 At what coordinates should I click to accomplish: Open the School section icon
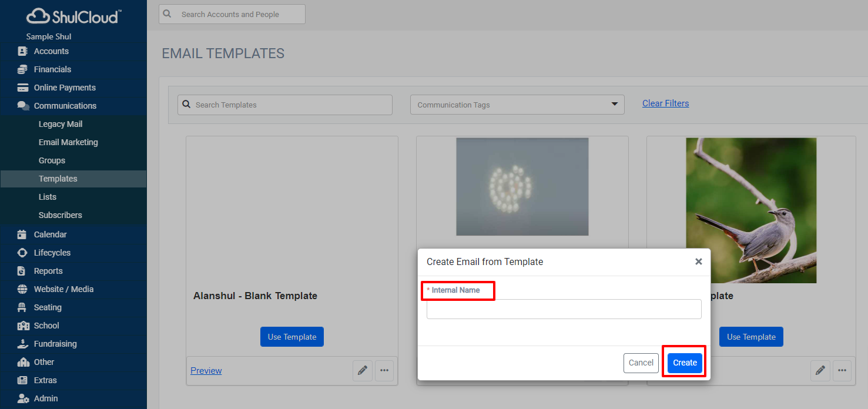coord(22,325)
